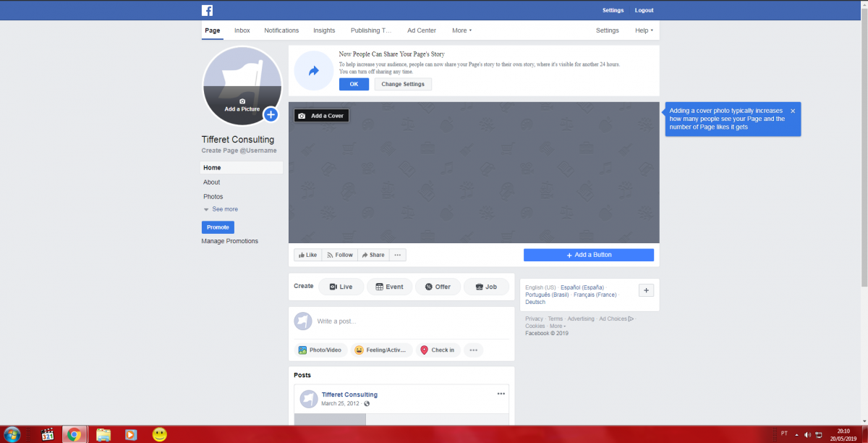
Task: Click Google Chrome taskbar icon
Action: tap(73, 434)
